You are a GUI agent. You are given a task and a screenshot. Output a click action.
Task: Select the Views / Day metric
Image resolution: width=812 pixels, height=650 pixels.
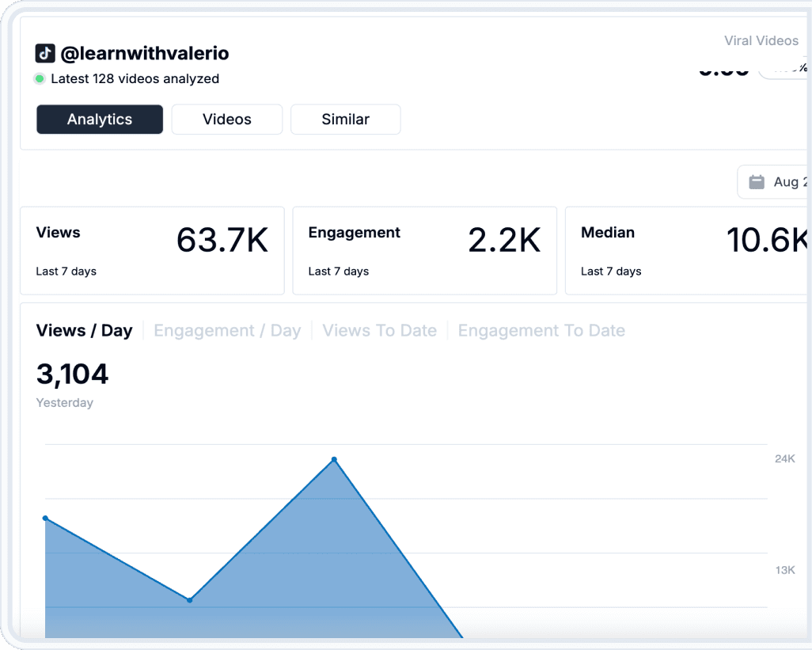84,330
